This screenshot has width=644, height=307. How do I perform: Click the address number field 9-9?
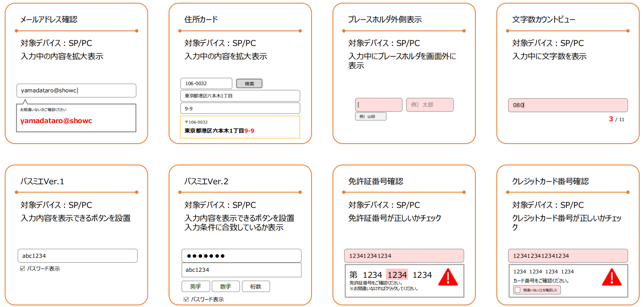tap(240, 108)
